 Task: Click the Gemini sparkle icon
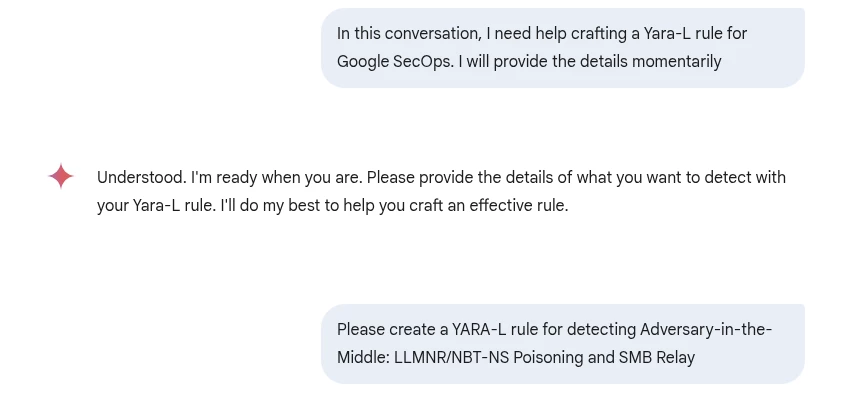click(x=61, y=176)
